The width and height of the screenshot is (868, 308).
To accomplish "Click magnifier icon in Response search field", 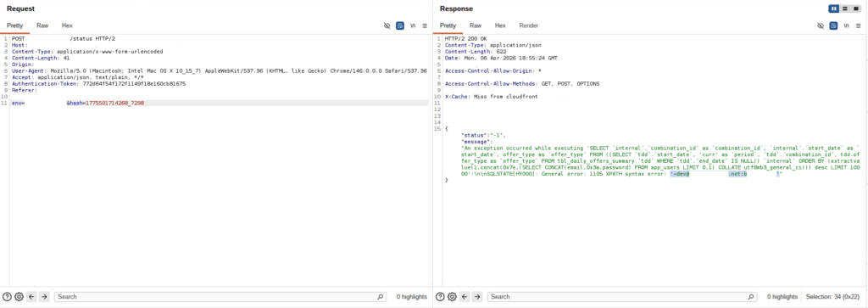I will pyautogui.click(x=751, y=297).
